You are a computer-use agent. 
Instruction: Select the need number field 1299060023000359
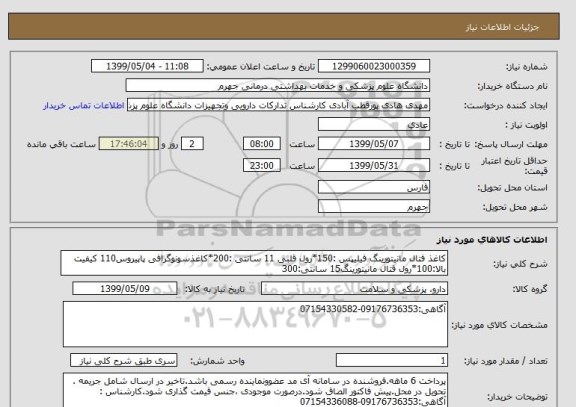tap(374, 66)
